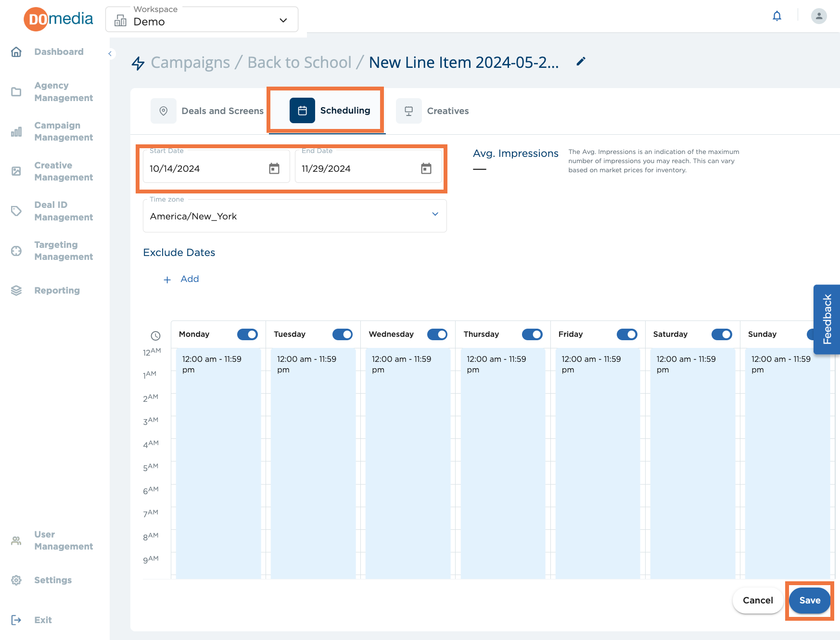Click the DOmedia logo

coord(58,19)
